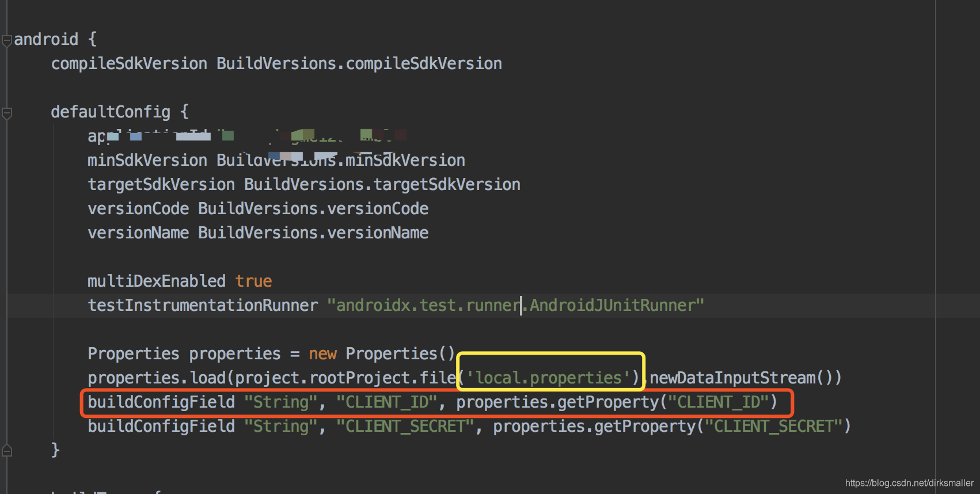This screenshot has width=980, height=494.
Task: Click the multiDexEnabled keyword
Action: click(x=157, y=281)
